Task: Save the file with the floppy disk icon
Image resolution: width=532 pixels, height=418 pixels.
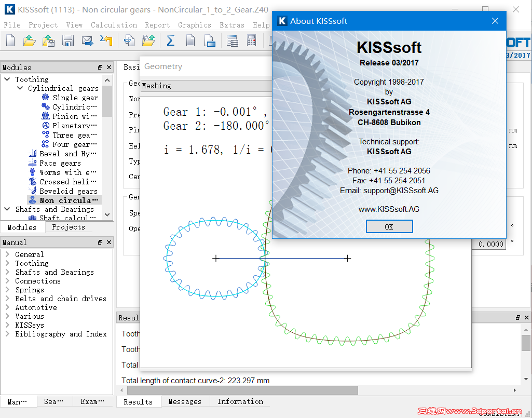Action: pos(68,41)
